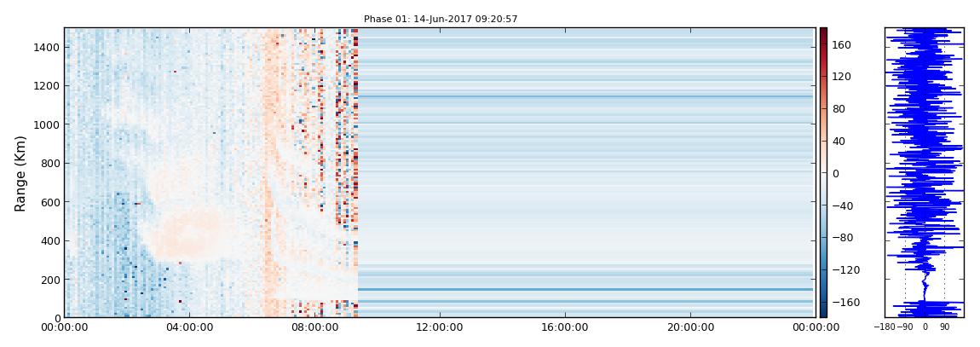Click the 16:00:00 time axis label
Image resolution: width=980 pixels, height=347 pixels.
point(565,327)
